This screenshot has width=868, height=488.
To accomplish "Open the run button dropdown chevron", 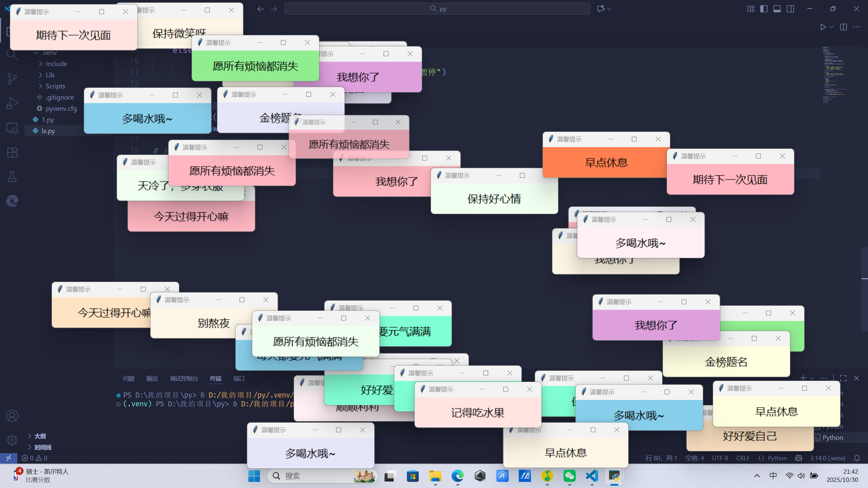I will pyautogui.click(x=831, y=27).
